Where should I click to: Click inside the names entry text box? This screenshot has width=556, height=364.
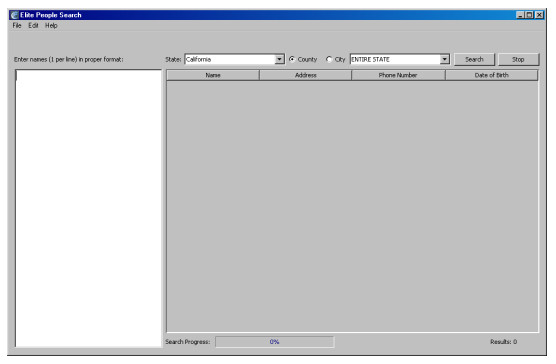[88, 208]
